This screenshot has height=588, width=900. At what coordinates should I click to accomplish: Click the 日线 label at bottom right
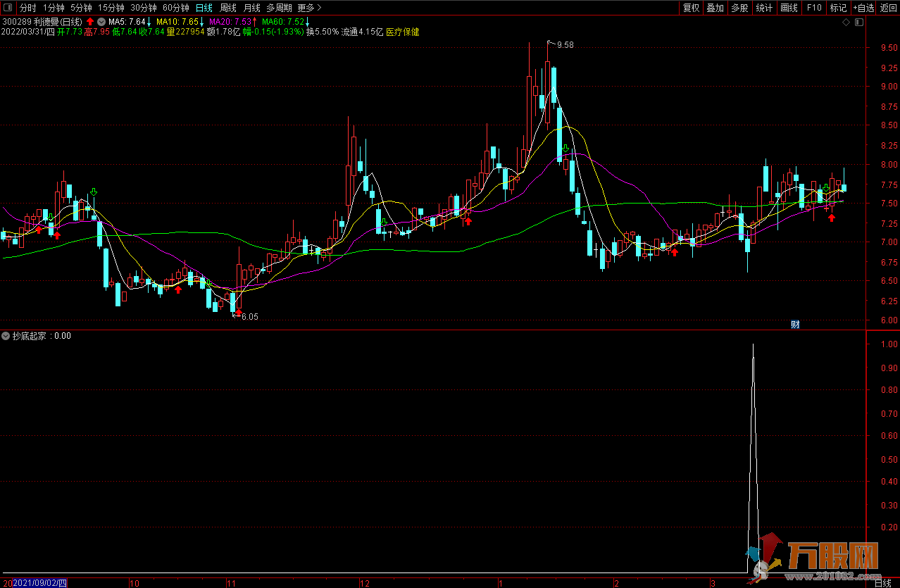pyautogui.click(x=882, y=583)
